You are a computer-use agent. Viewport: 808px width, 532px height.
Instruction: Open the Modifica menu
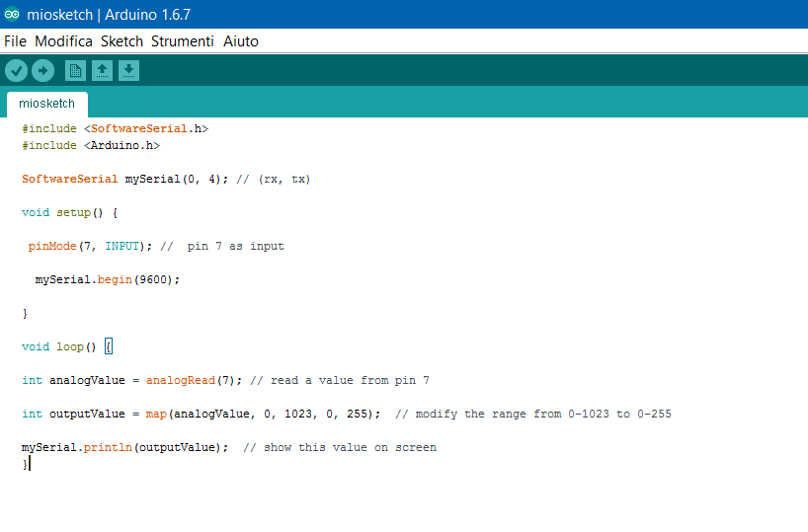(x=63, y=41)
